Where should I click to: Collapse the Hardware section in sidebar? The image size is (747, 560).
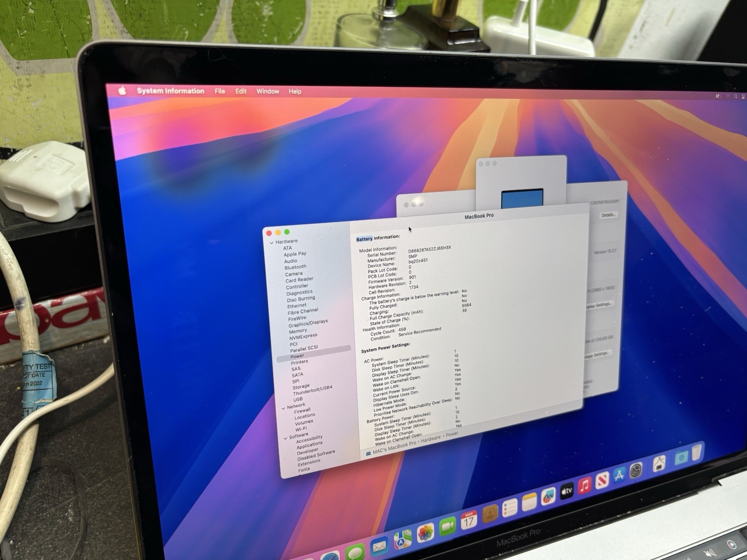271,243
